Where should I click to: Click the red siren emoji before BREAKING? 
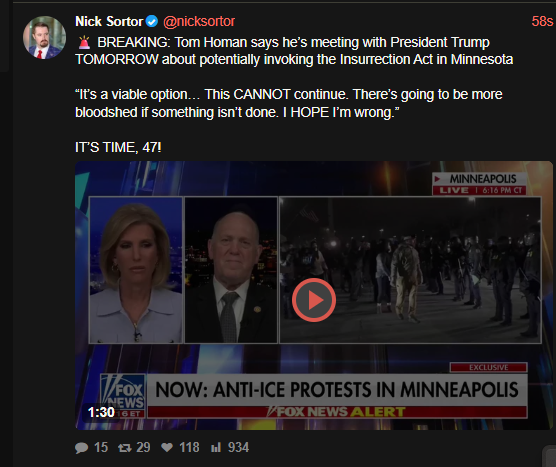pos(84,43)
